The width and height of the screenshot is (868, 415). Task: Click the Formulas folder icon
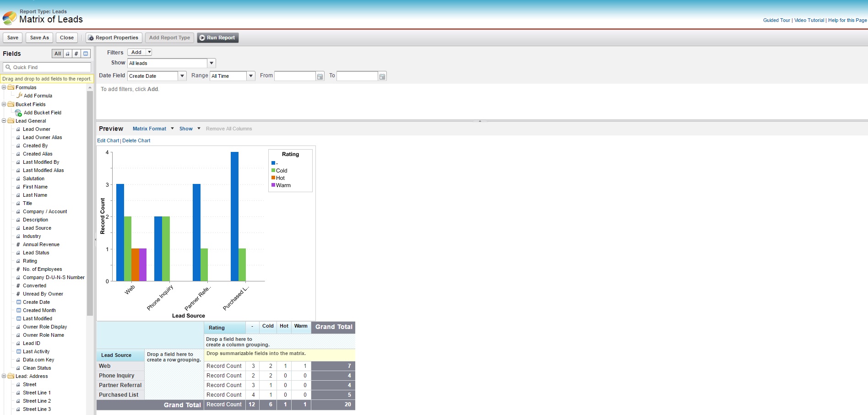point(11,87)
